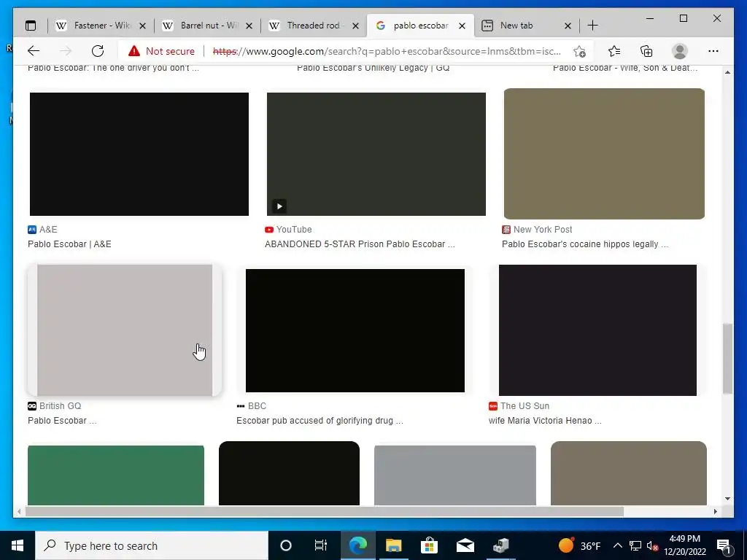Click 'Pablo Escobar's cocaine hippos legally' link
The height and width of the screenshot is (560, 747).
pos(585,244)
